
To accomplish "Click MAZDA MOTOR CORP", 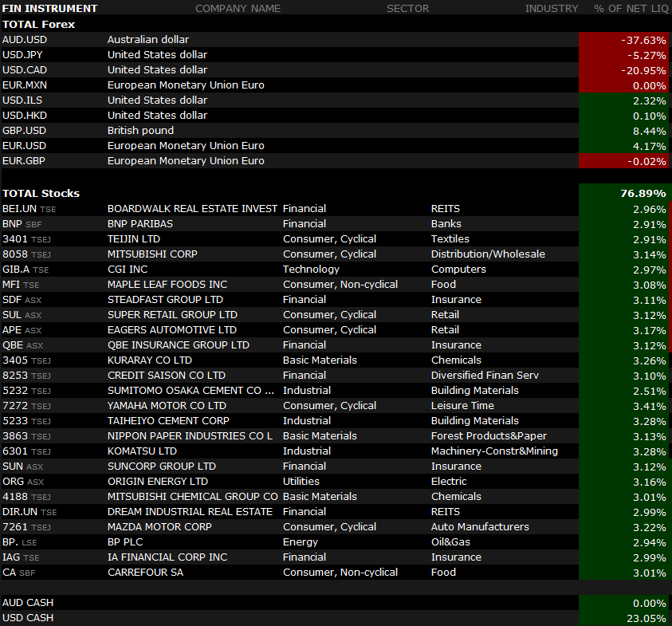I will coord(159,527).
